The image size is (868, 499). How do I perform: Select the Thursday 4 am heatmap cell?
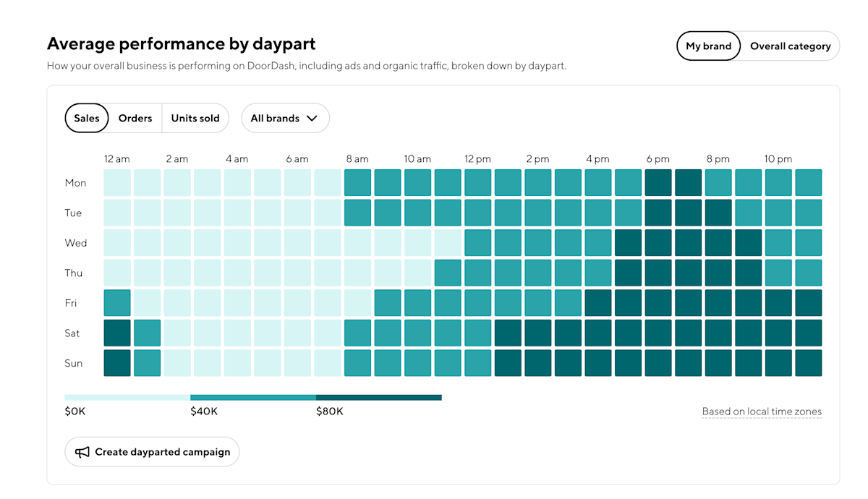click(237, 273)
